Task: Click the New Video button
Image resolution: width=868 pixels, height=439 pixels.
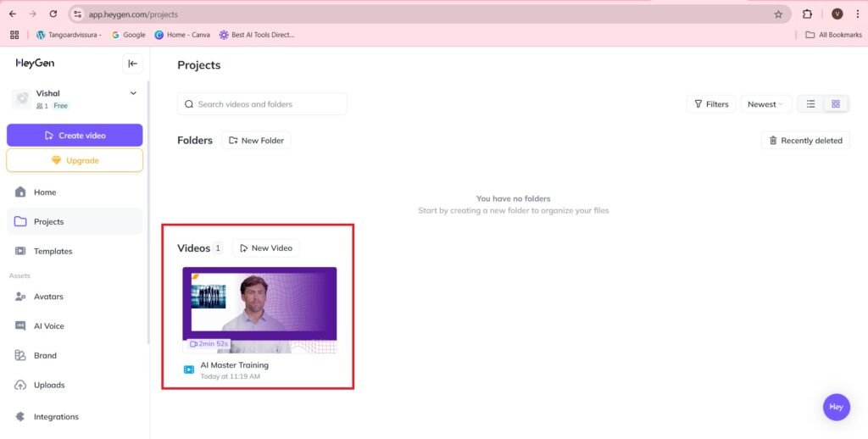Action: pyautogui.click(x=265, y=248)
